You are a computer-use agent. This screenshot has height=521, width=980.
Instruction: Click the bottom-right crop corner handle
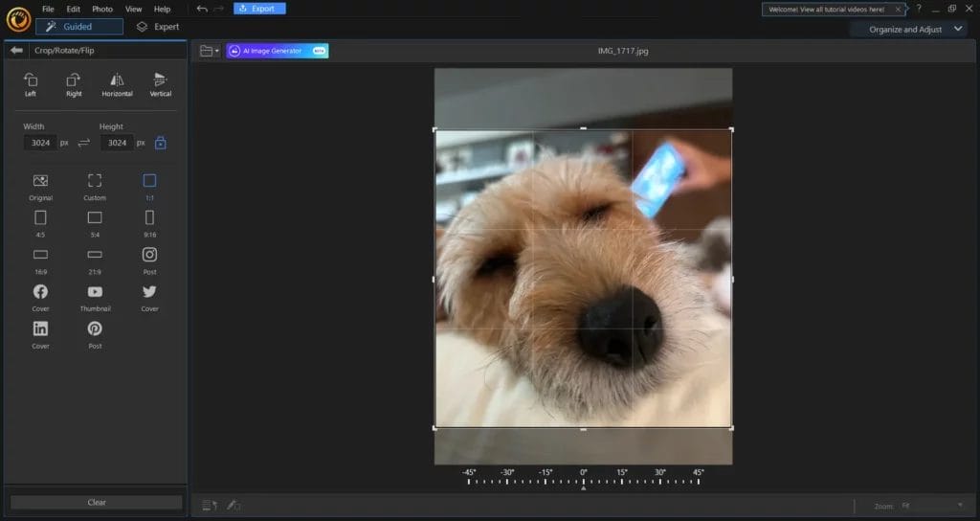[x=731, y=428]
